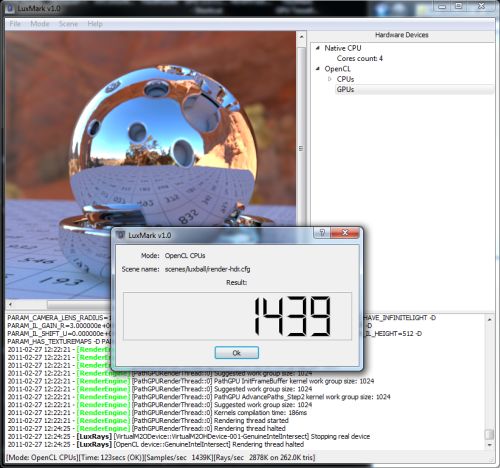Click the Kernels compilation time: 186ms log line
This screenshot has height=468, width=500.
(157, 413)
